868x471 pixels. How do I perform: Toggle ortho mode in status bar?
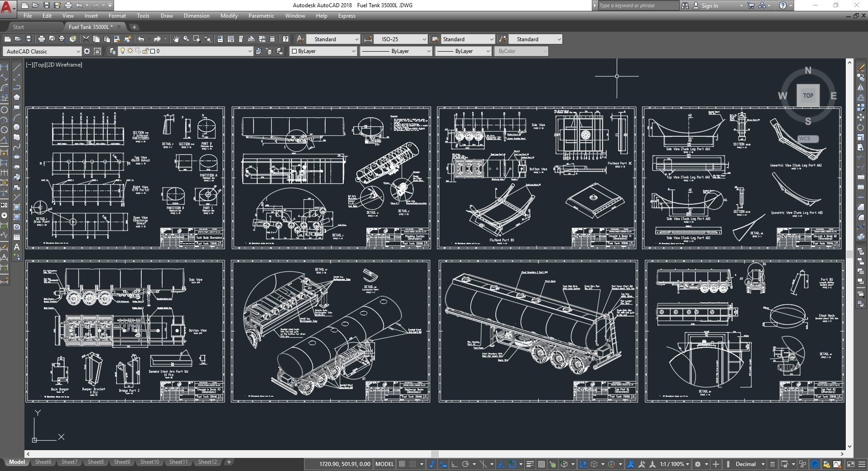[x=454, y=464]
